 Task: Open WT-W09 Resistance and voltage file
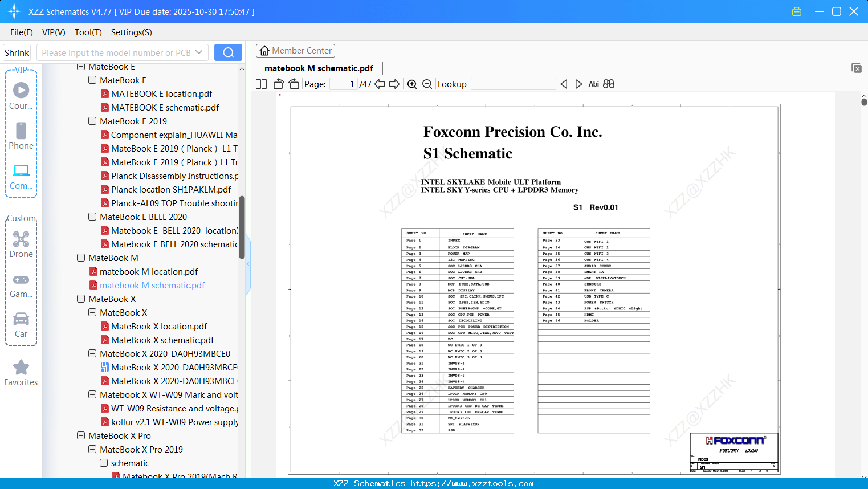click(x=170, y=409)
